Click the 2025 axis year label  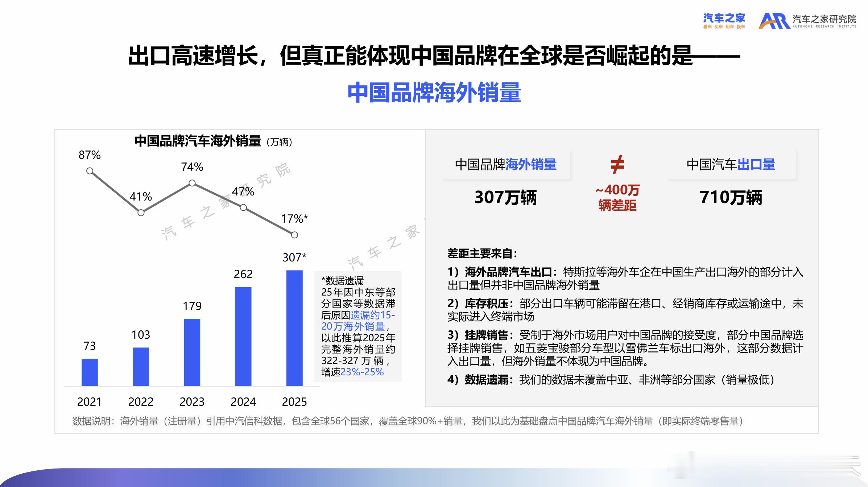pyautogui.click(x=294, y=402)
